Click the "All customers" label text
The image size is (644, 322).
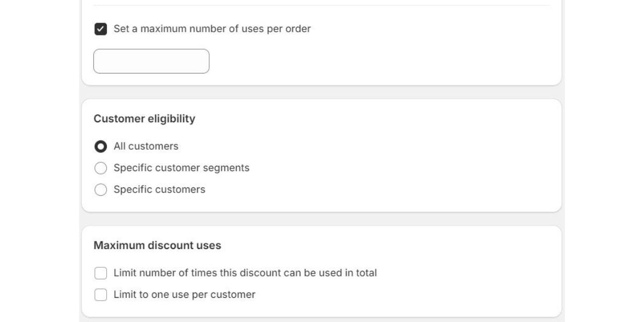pos(146,147)
